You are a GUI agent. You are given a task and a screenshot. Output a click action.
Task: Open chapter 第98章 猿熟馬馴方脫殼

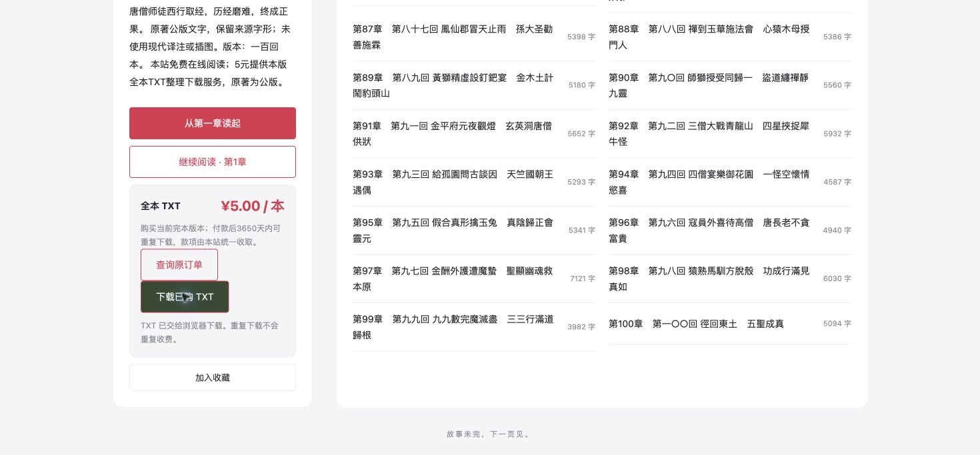click(x=730, y=278)
